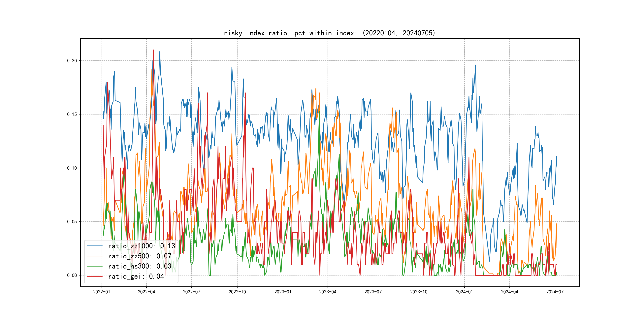The height and width of the screenshot is (322, 644).
Task: Click the 2022-07 x-axis label
Action: 191,292
